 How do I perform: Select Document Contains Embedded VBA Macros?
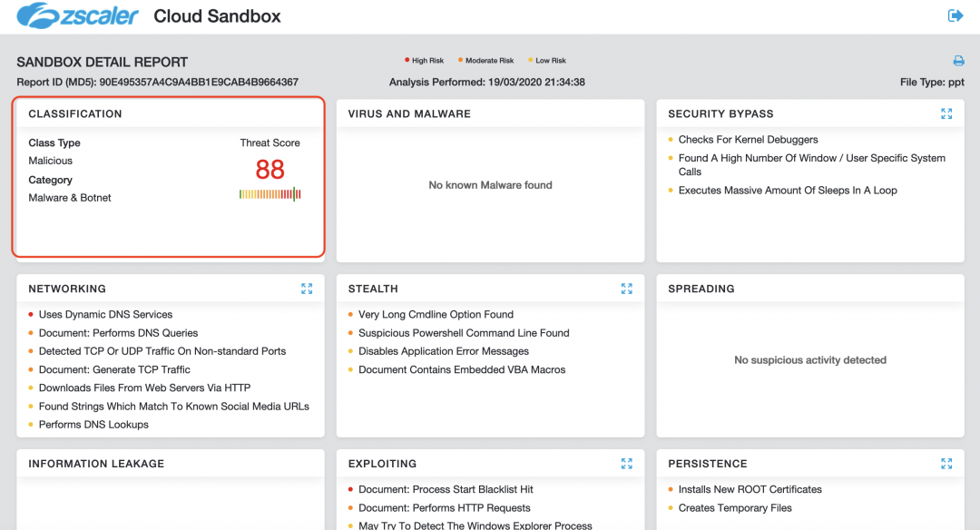[461, 370]
